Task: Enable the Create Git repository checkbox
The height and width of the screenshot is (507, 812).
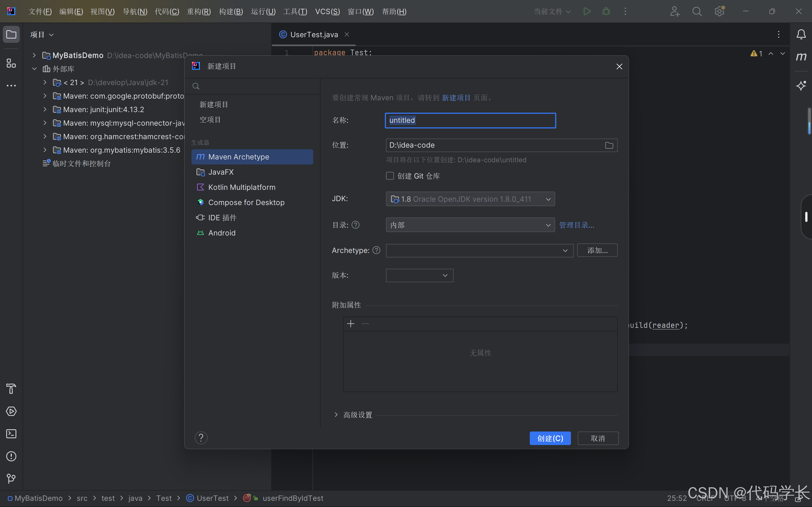Action: 390,176
